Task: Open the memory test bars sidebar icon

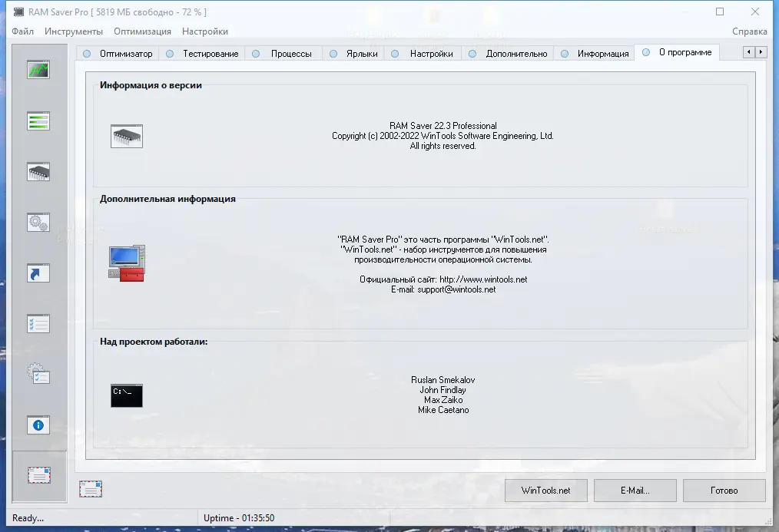Action: (x=38, y=121)
